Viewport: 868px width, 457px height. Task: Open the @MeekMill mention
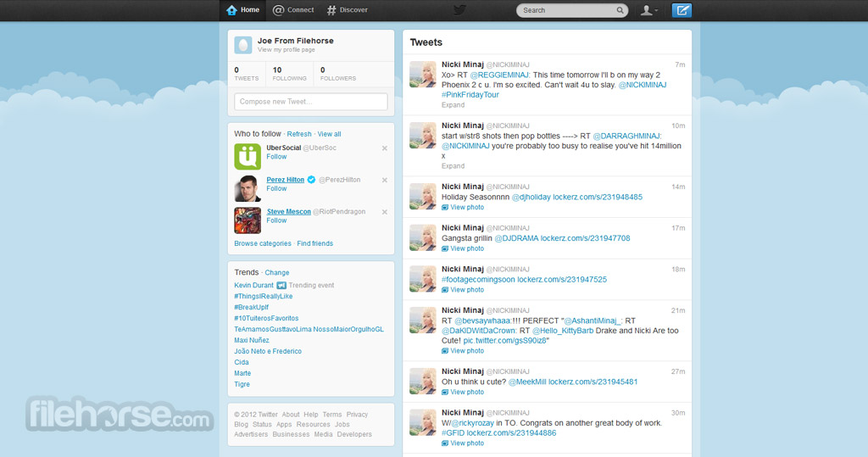[x=527, y=382]
